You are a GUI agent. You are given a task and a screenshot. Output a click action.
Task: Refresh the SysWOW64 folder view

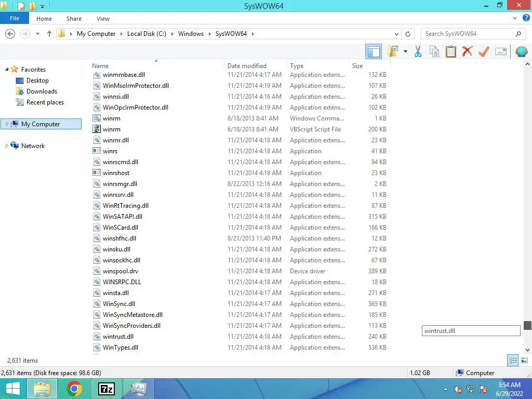[x=408, y=34]
